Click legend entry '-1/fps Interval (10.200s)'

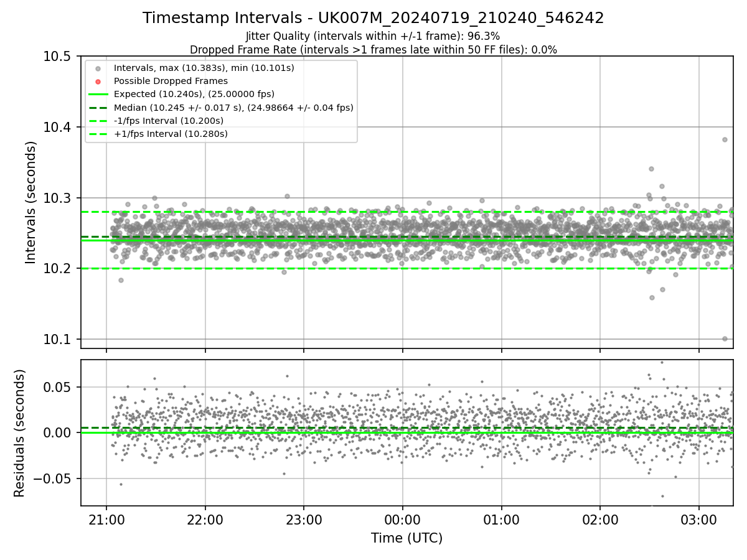pos(169,121)
